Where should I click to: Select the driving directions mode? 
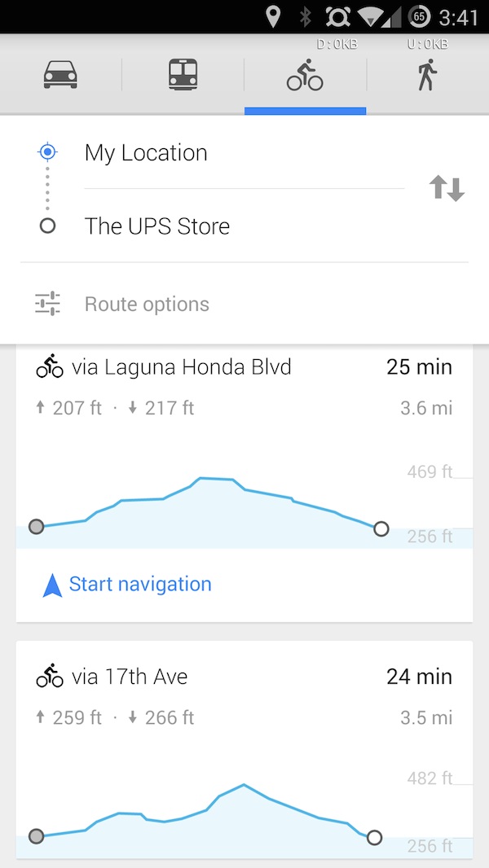[61, 73]
